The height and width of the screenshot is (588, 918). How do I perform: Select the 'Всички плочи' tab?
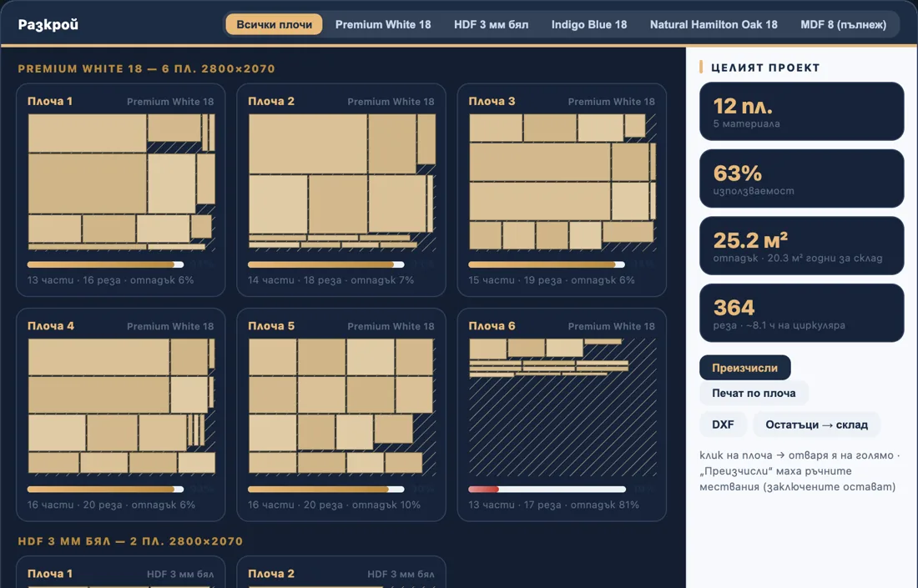point(274,24)
